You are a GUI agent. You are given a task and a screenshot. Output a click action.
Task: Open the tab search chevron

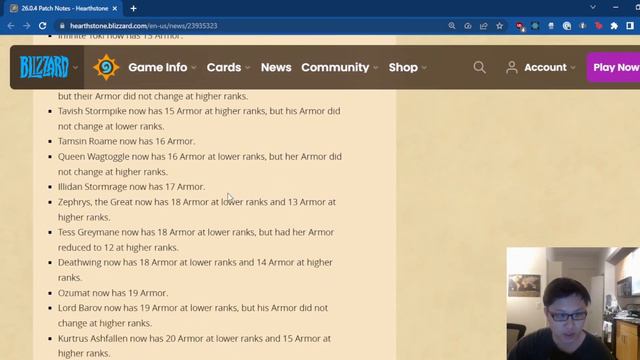[593, 7]
